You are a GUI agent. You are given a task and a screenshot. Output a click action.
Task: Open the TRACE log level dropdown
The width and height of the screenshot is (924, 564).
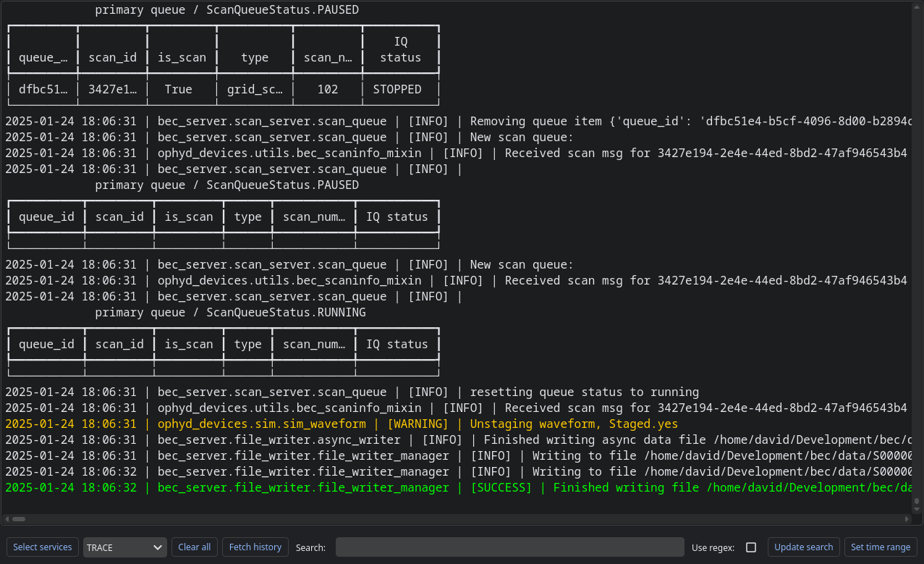(124, 547)
